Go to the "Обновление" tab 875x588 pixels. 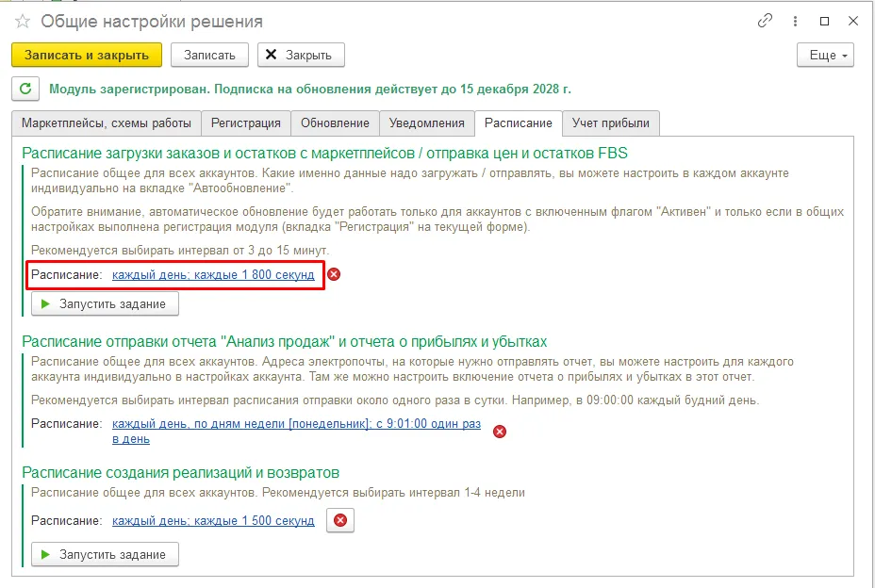pyautogui.click(x=335, y=123)
